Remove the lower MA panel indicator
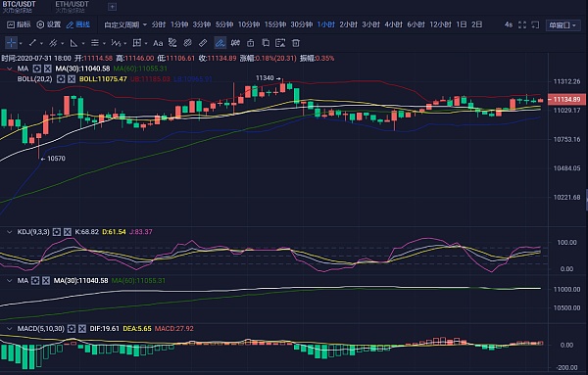 coord(46,281)
